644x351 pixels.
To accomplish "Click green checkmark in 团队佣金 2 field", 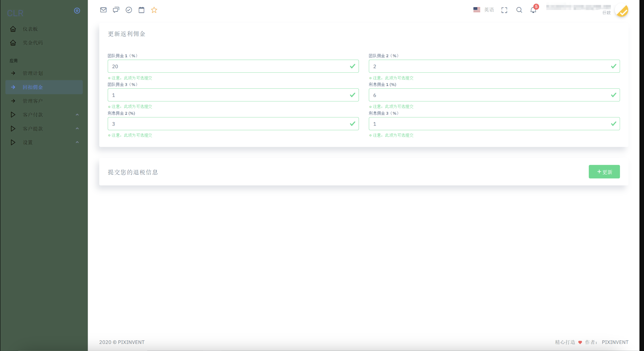I will pos(614,66).
